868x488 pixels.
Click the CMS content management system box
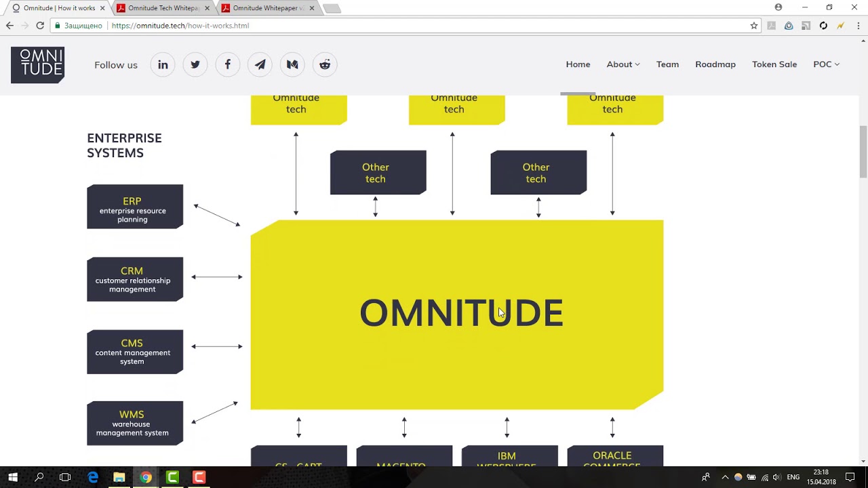click(x=135, y=352)
